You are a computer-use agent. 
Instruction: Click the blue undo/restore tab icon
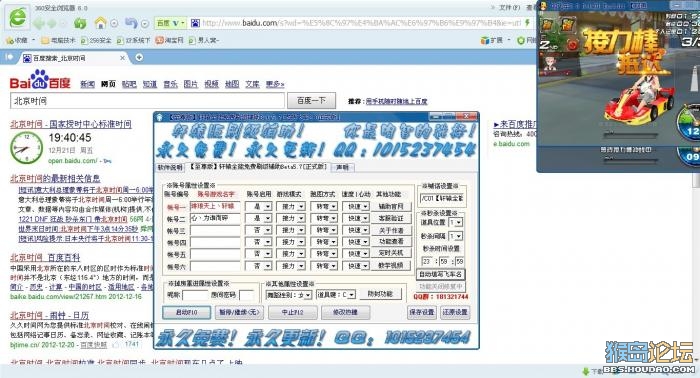131,22
